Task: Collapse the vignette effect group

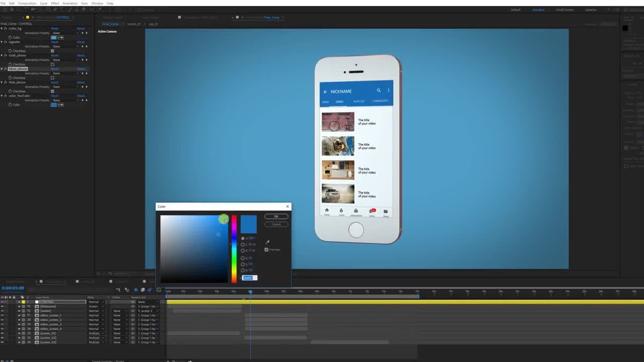Action: 2,42
